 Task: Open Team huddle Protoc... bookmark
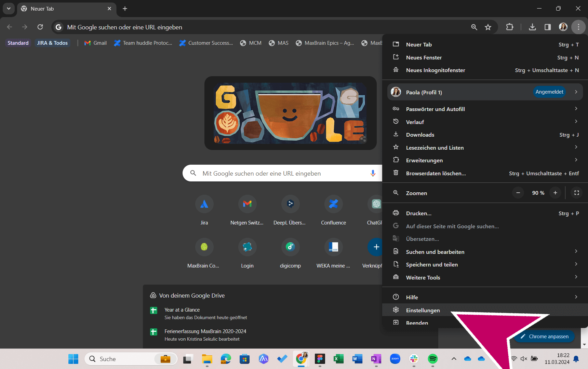(143, 43)
